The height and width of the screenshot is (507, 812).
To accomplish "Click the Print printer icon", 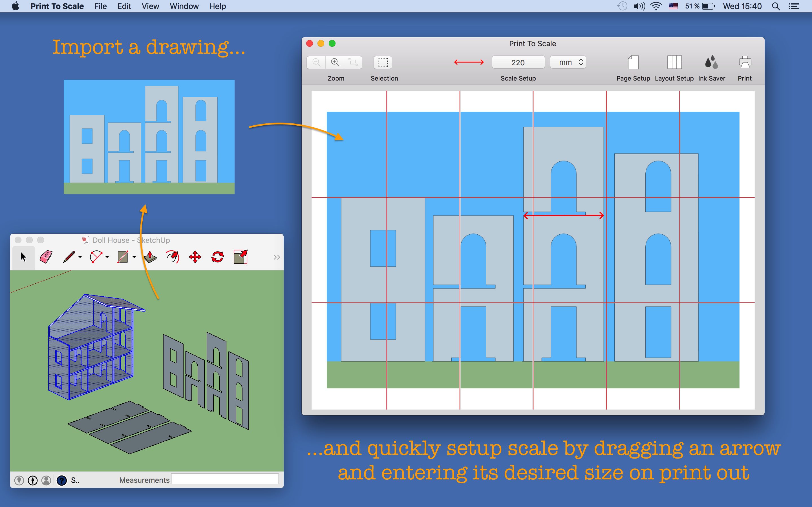I will pyautogui.click(x=745, y=62).
